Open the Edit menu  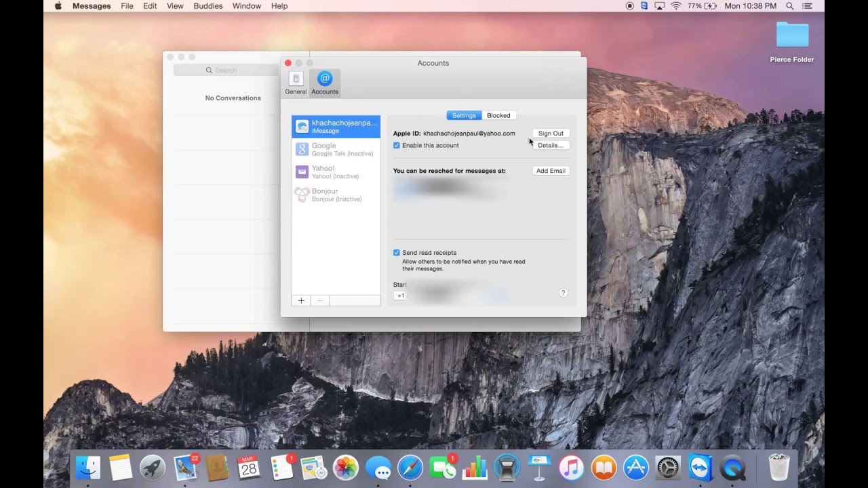click(x=150, y=6)
